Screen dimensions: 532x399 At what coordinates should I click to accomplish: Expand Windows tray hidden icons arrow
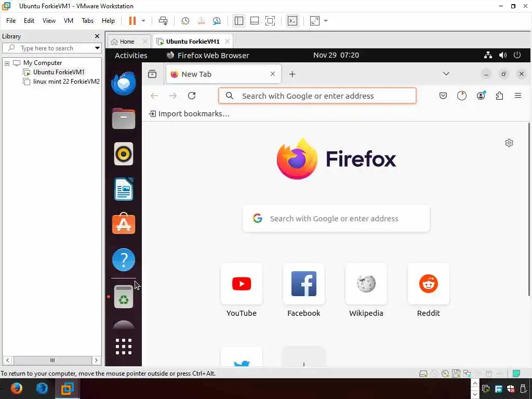[475, 383]
